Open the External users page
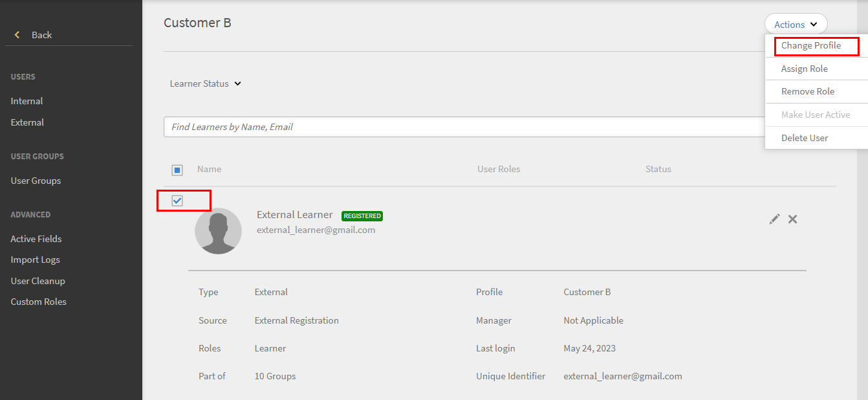The height and width of the screenshot is (400, 868). (27, 122)
